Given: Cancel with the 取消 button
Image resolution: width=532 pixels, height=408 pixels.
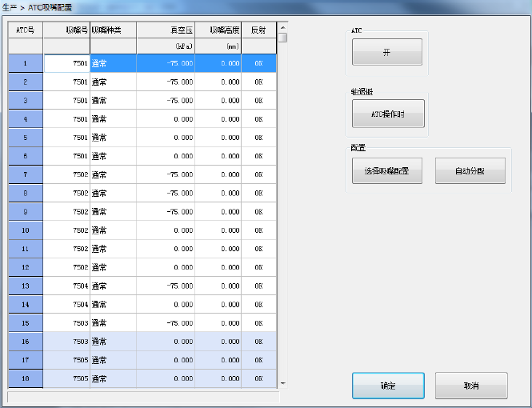Looking at the screenshot, I should point(471,386).
